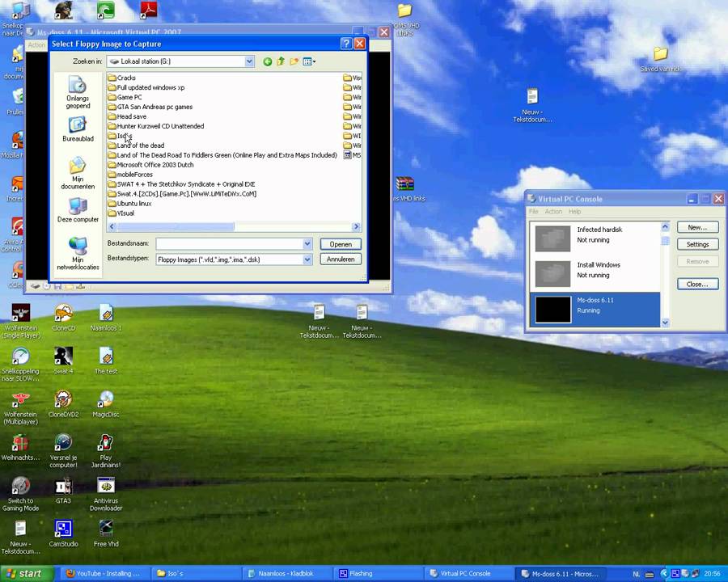
Task: Select Install Windows virtual machine
Action: (x=595, y=274)
